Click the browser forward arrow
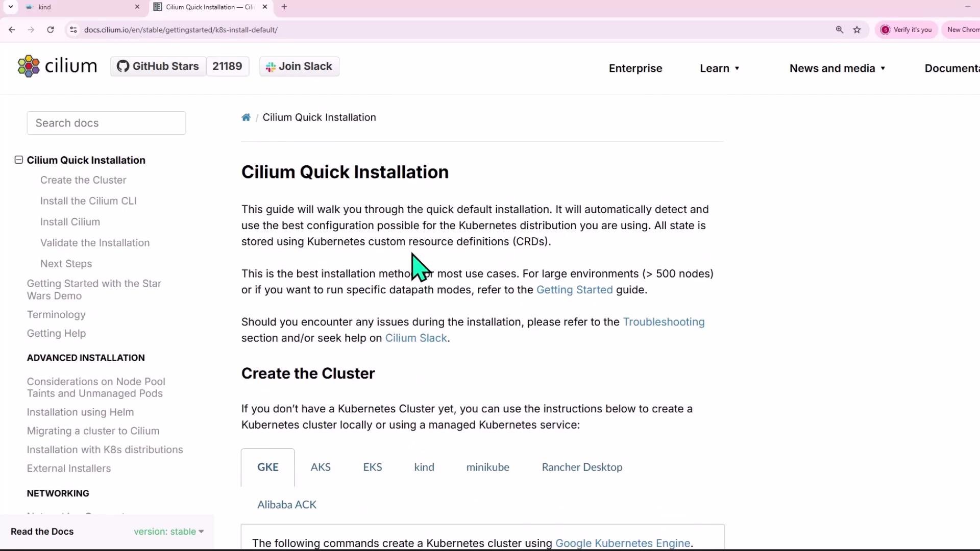This screenshot has width=980, height=551. tap(31, 30)
